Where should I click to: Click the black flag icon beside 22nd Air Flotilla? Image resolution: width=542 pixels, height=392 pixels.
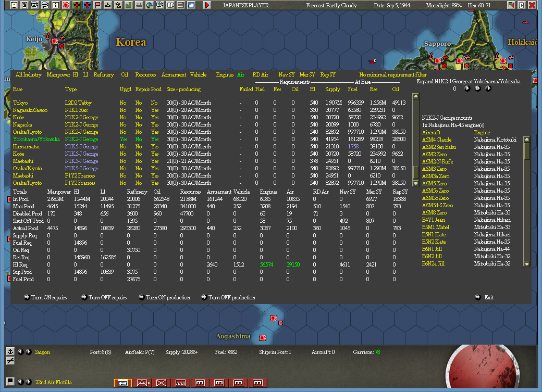pyautogui.click(x=10, y=382)
